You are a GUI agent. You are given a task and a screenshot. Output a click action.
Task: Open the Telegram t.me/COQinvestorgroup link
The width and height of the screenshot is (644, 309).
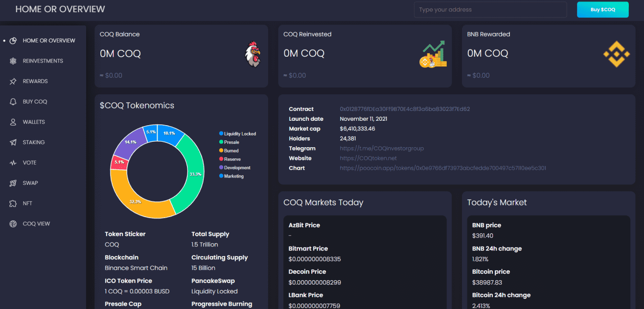click(x=382, y=148)
